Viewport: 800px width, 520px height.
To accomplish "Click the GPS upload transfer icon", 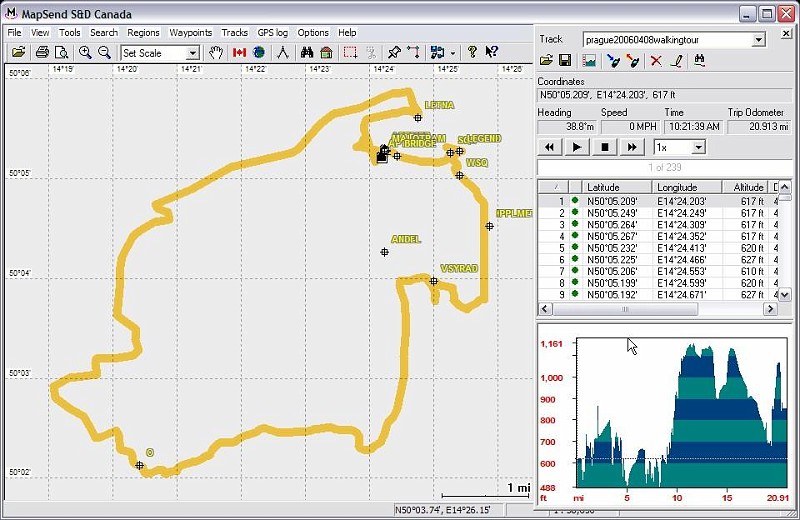I will point(437,52).
